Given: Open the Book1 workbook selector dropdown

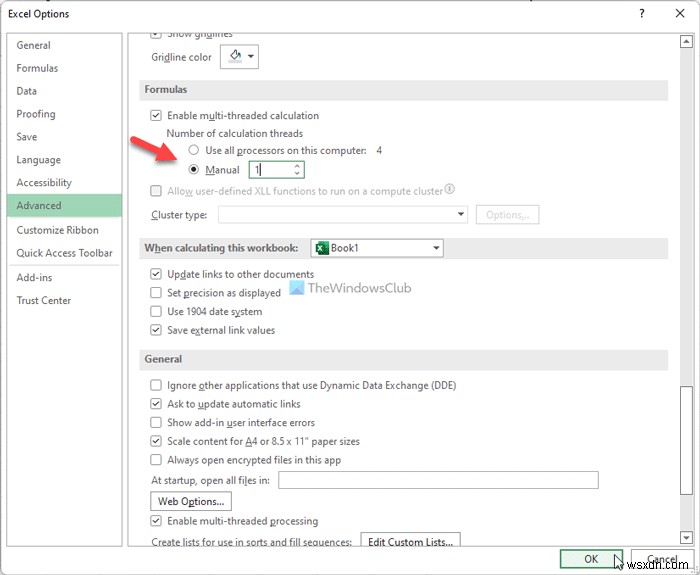Looking at the screenshot, I should tap(436, 248).
